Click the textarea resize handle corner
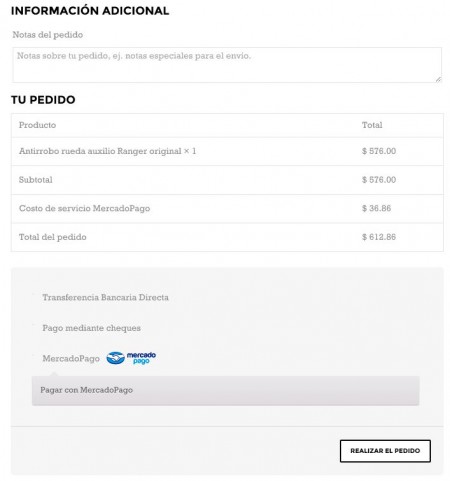Viewport: 450px width, 481px height. (438, 79)
